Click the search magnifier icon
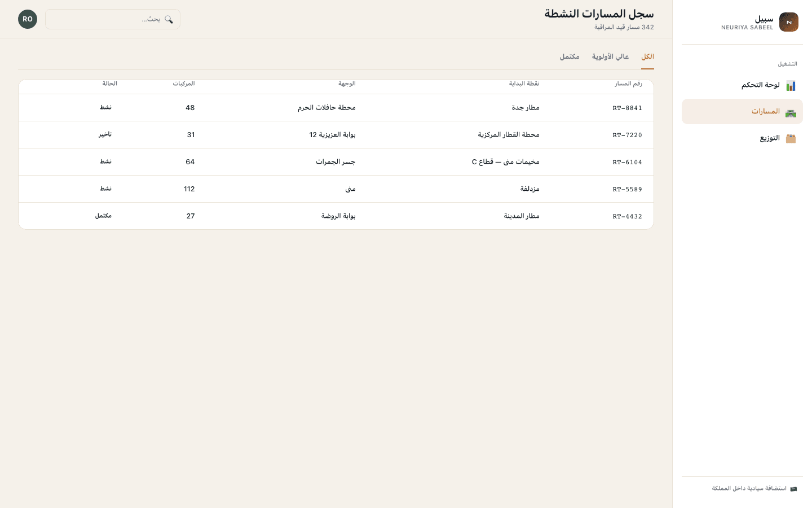The width and height of the screenshot is (812, 508). pos(169,19)
